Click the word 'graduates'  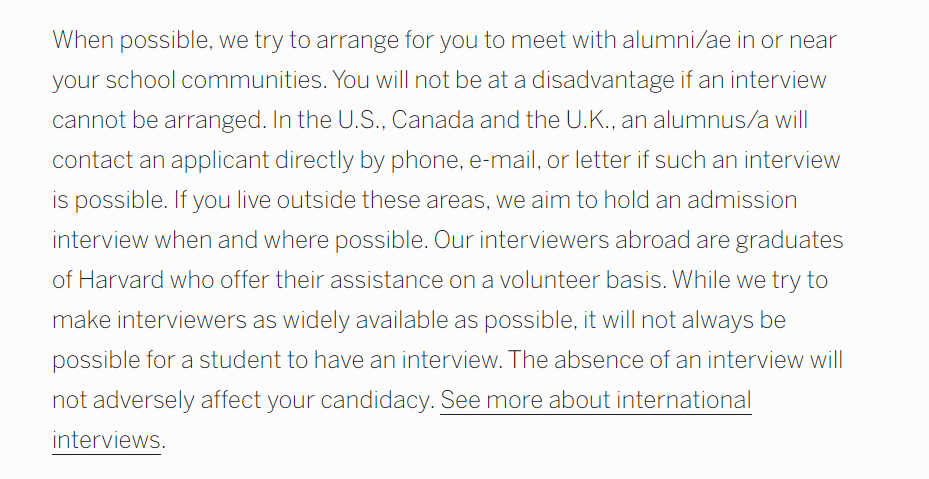pos(789,241)
